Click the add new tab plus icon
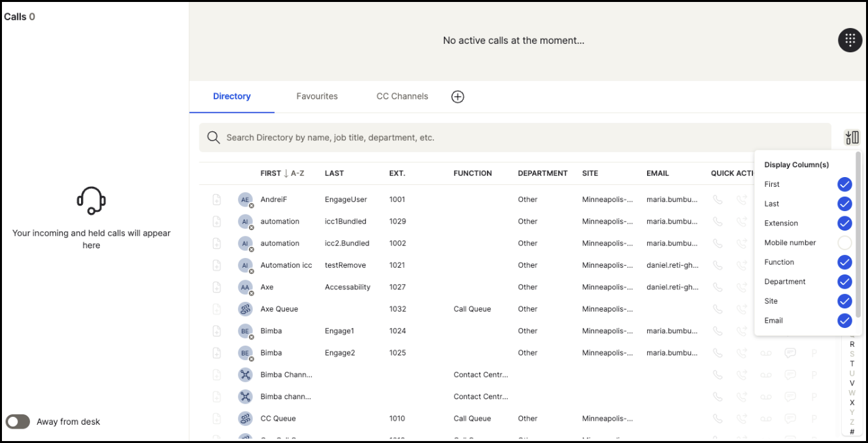This screenshot has height=443, width=868. click(458, 97)
